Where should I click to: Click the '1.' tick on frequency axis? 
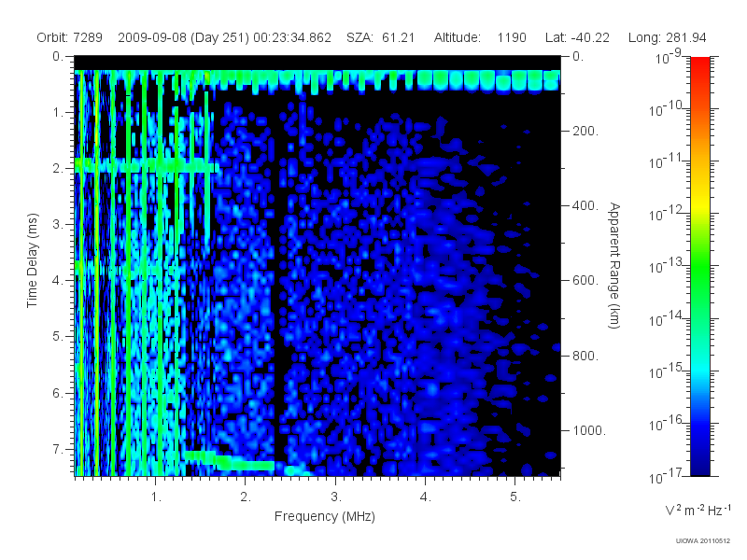(x=156, y=497)
